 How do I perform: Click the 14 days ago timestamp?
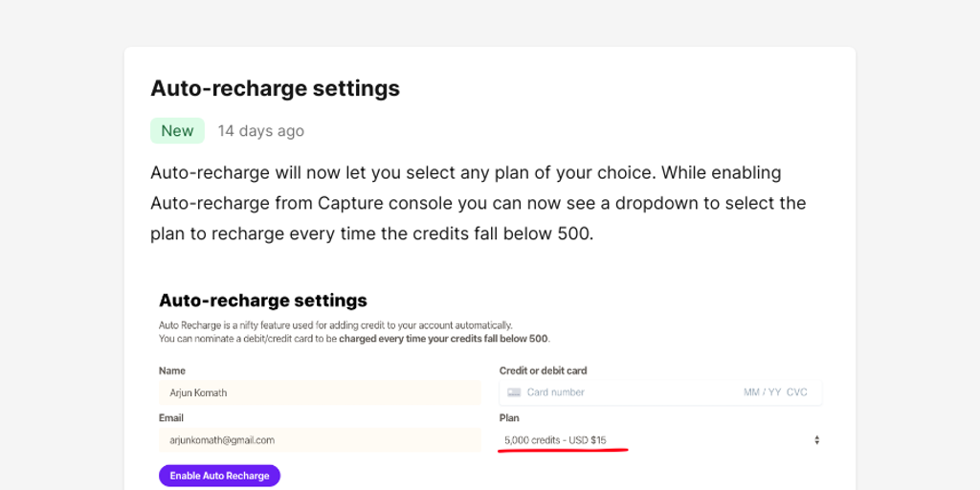260,131
